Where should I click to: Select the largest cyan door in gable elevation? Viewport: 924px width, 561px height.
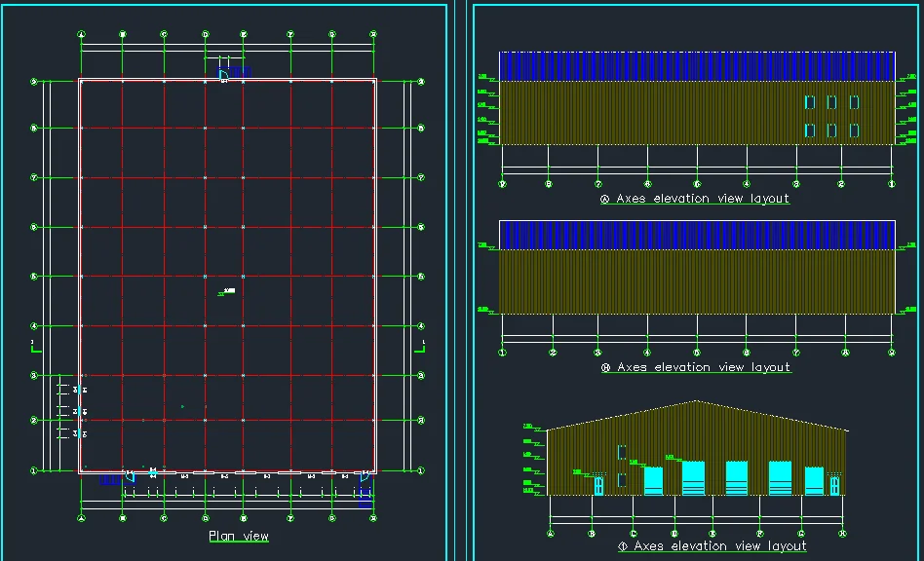[693, 477]
